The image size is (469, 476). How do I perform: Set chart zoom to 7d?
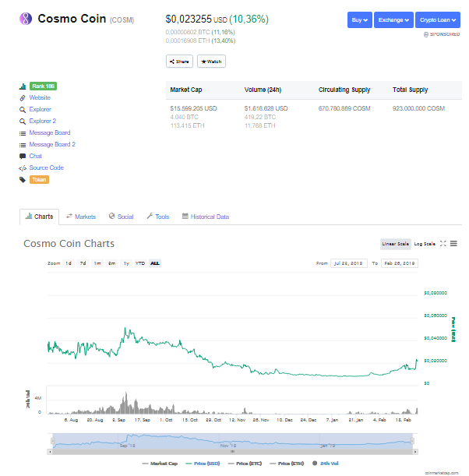pyautogui.click(x=83, y=263)
